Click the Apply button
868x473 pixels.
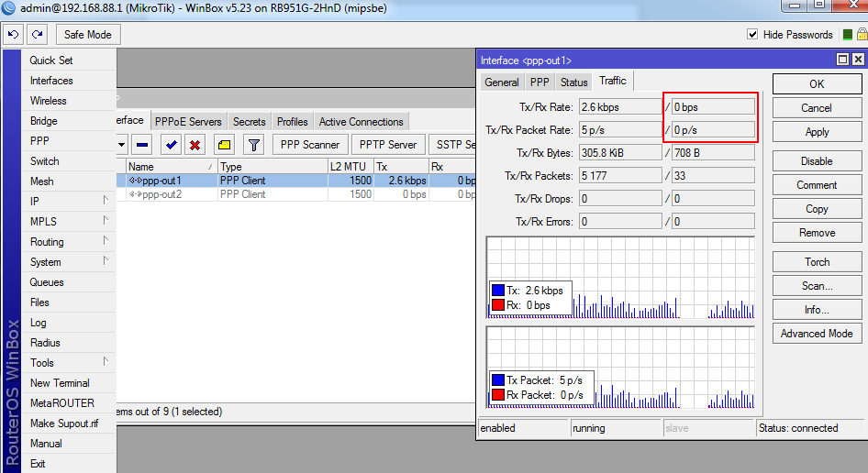[817, 132]
